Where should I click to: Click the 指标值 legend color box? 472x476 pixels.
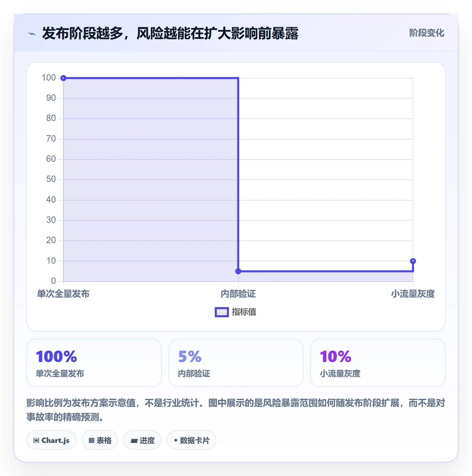pos(222,312)
